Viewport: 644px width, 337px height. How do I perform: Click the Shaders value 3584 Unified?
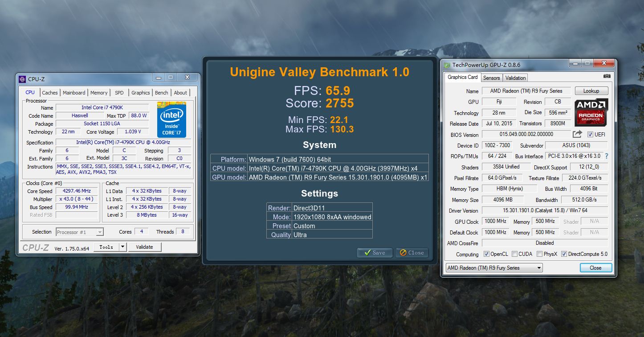point(506,167)
